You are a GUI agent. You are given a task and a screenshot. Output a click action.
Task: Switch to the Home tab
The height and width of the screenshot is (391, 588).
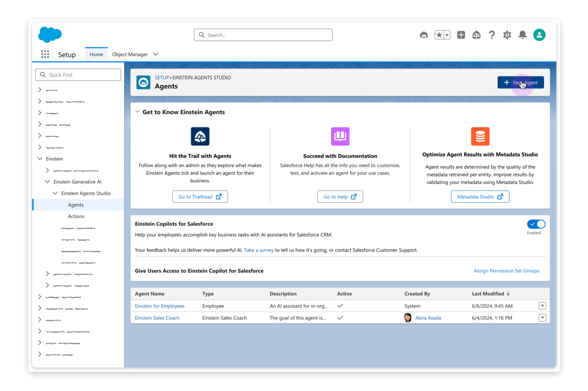(96, 54)
